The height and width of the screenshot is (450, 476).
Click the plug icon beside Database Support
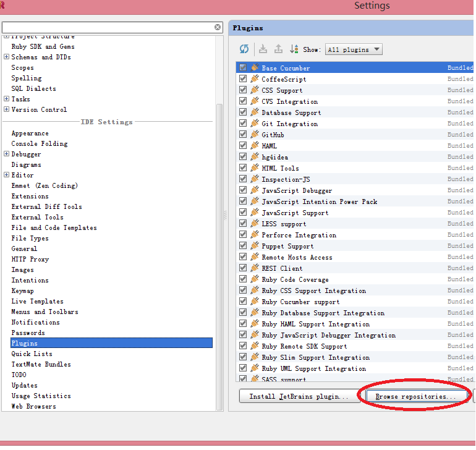coord(255,112)
